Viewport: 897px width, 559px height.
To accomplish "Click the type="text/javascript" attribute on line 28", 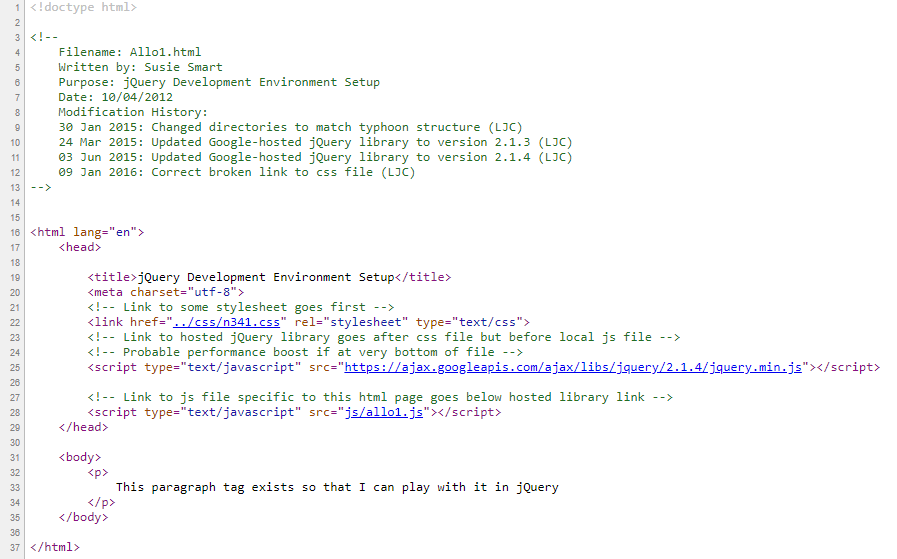I will point(223,412).
